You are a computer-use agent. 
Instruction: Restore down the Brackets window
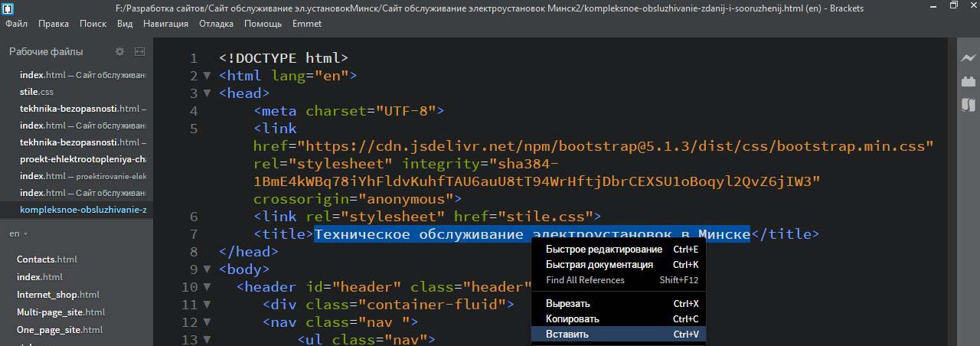(x=953, y=6)
